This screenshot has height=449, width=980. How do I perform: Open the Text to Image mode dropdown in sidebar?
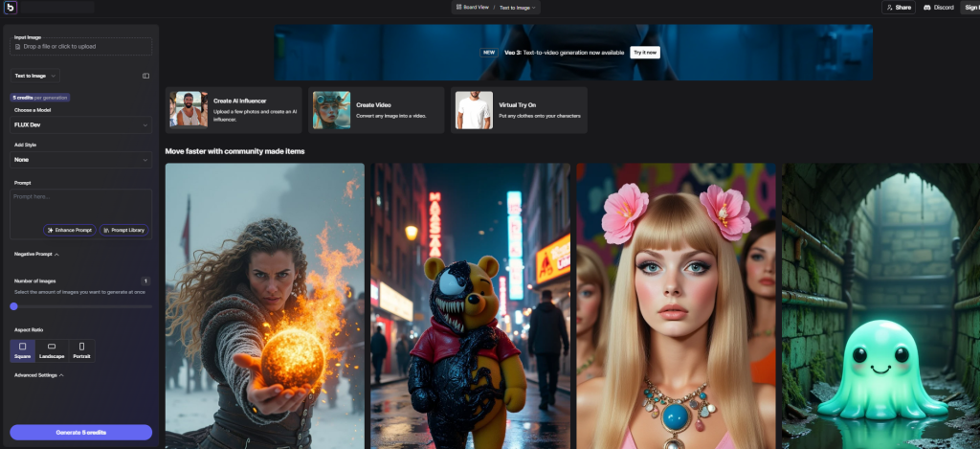(35, 76)
